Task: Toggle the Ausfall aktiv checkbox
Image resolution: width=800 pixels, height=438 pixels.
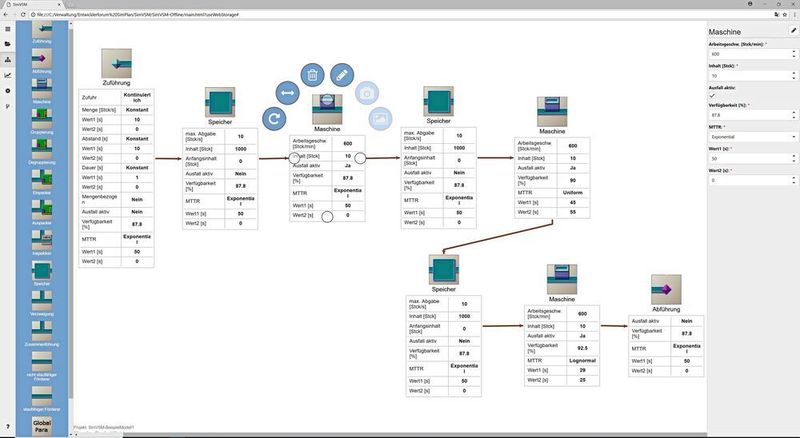Action: pyautogui.click(x=712, y=95)
